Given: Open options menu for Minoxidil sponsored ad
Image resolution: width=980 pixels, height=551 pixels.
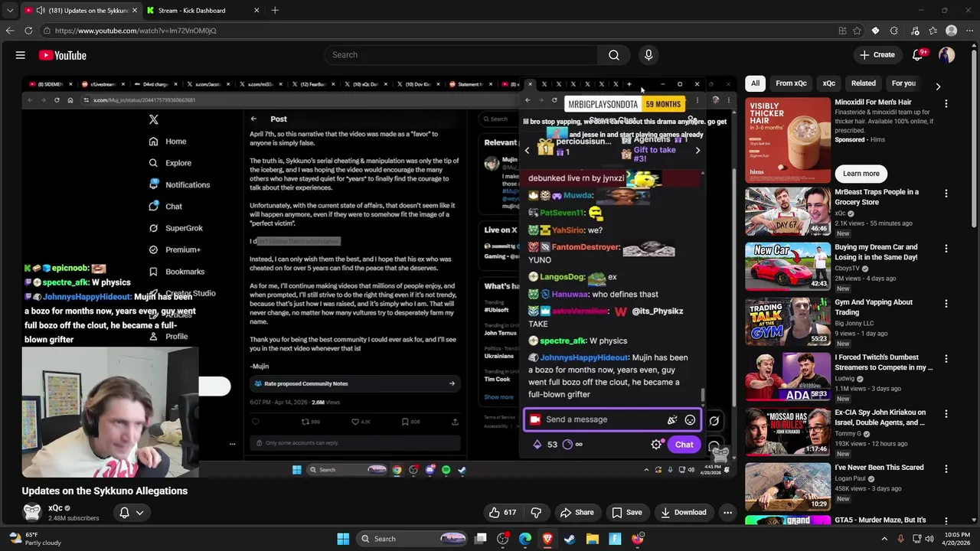Looking at the screenshot, I should (x=946, y=103).
